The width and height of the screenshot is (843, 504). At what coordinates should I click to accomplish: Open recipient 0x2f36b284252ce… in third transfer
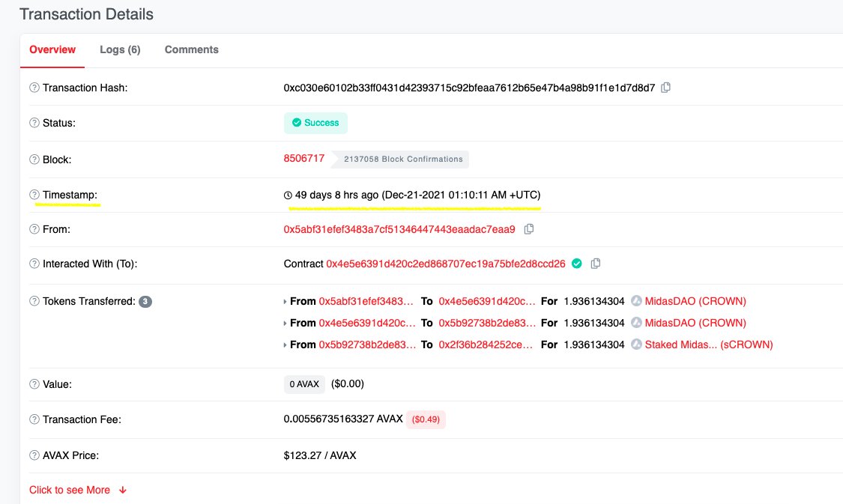(x=486, y=345)
